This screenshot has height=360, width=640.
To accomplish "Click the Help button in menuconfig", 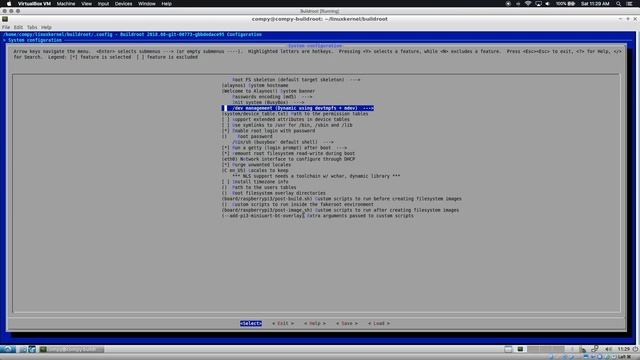I will [x=315, y=323].
